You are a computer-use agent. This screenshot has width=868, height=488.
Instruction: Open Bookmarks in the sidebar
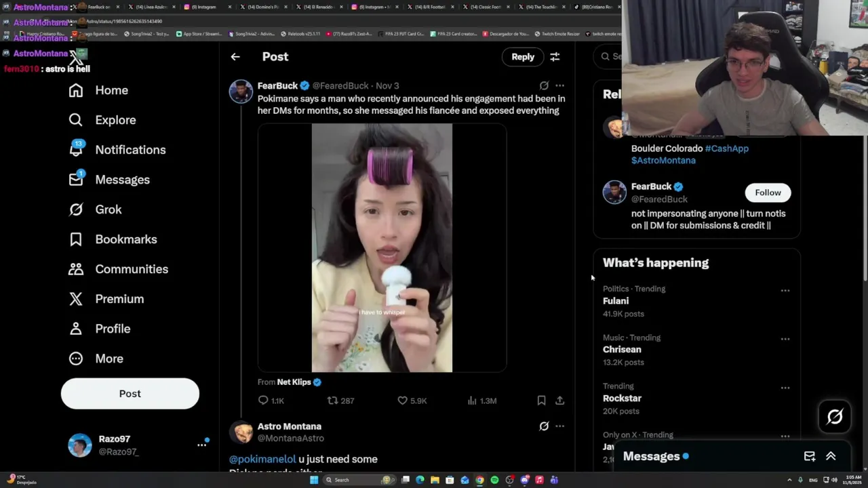click(113, 239)
